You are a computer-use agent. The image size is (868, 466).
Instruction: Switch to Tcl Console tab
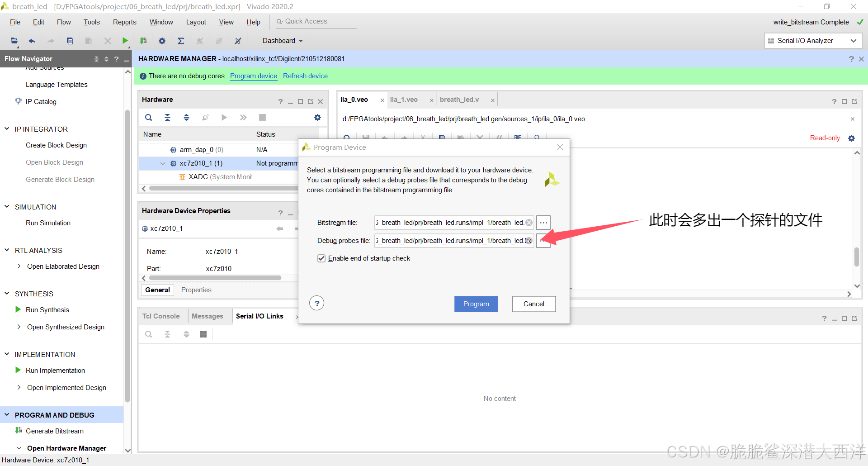(x=161, y=316)
